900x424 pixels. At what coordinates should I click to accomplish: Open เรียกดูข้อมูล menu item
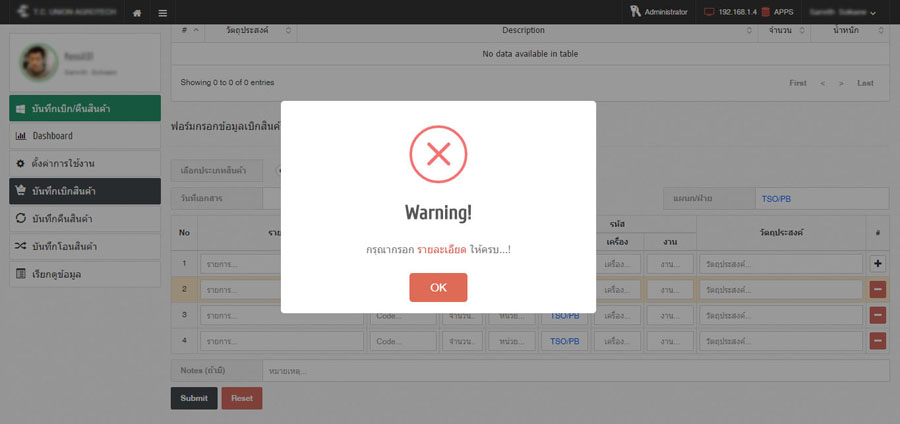tap(85, 274)
